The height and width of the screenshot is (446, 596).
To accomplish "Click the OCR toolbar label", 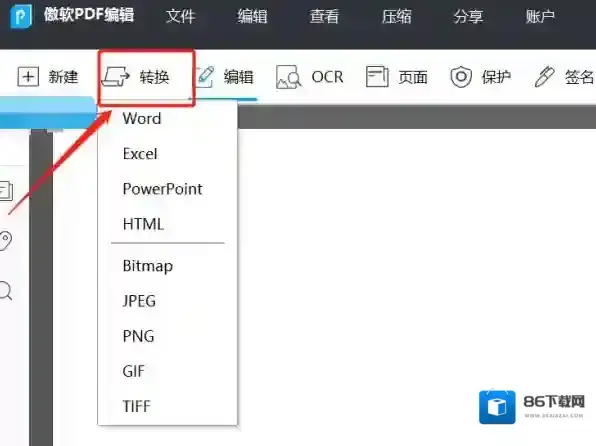I will [x=327, y=77].
